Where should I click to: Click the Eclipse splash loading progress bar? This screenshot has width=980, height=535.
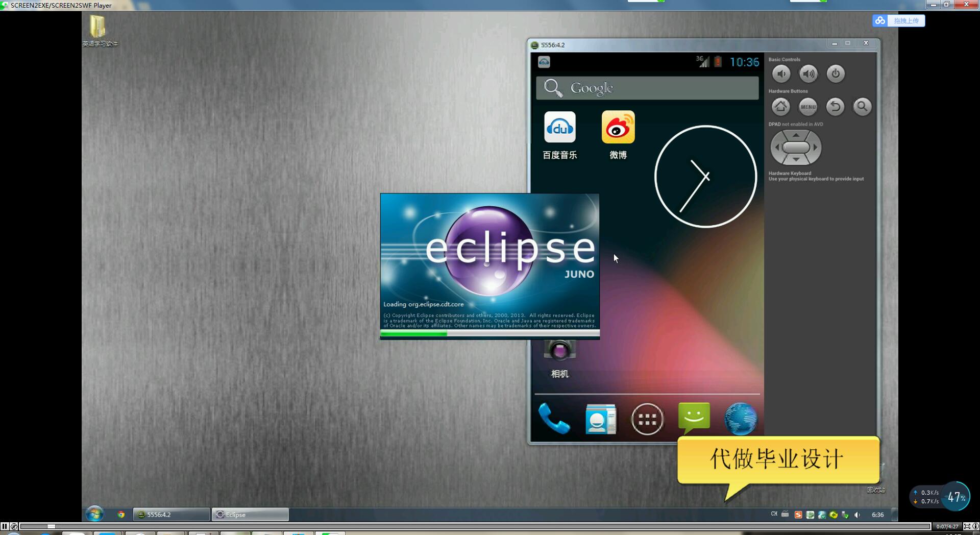pyautogui.click(x=490, y=334)
